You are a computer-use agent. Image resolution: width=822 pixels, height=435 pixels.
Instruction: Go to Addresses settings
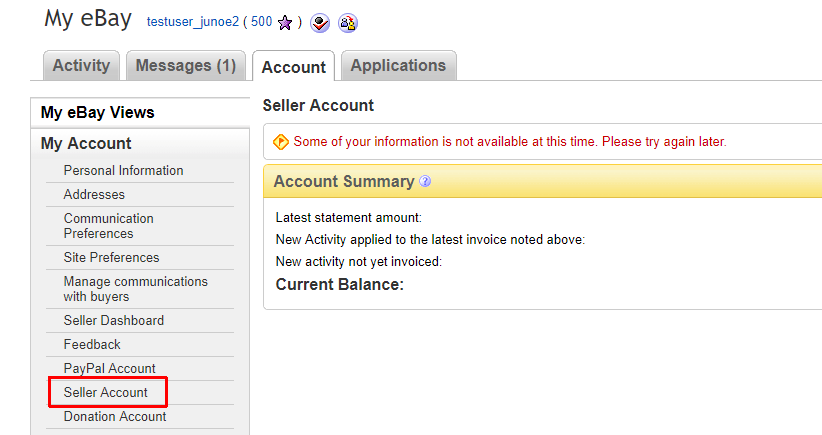(x=94, y=194)
